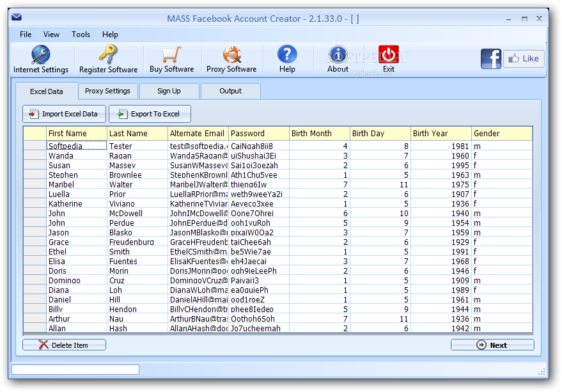Click the Gender column header
562x392 pixels.
[x=502, y=134]
